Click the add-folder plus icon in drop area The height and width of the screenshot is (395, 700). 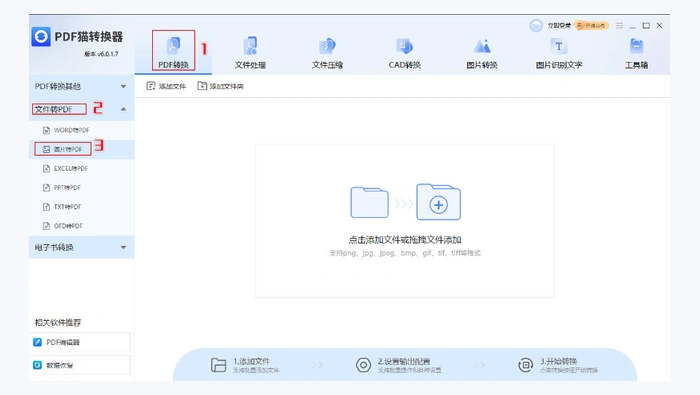(438, 202)
